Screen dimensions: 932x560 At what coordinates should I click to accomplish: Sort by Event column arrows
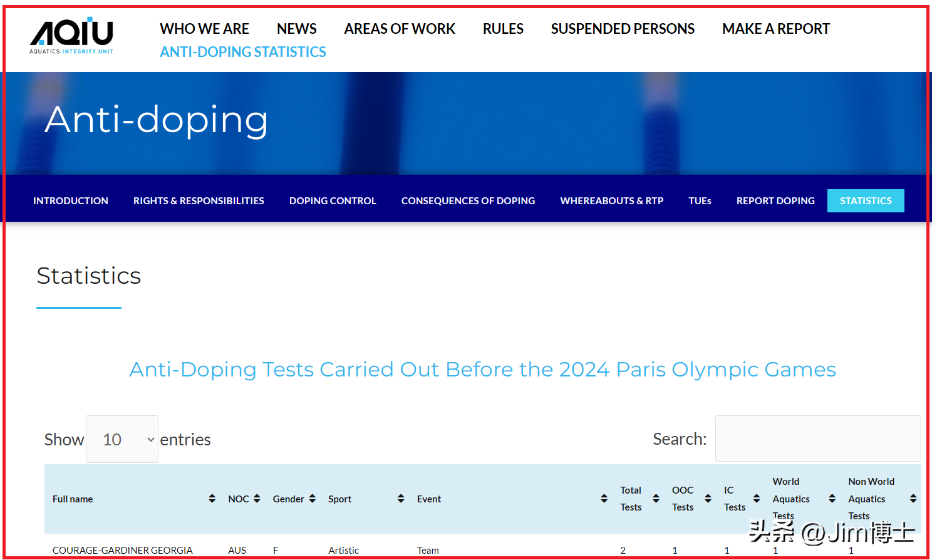pos(604,499)
